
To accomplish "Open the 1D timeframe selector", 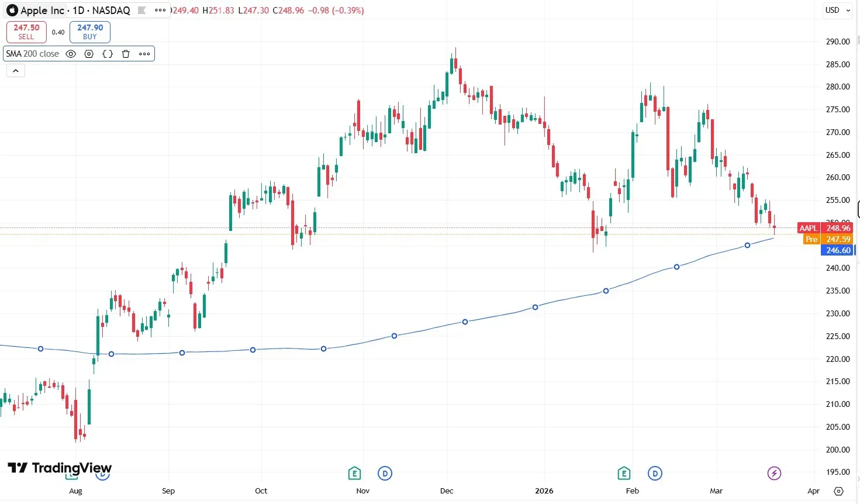I will tap(79, 10).
